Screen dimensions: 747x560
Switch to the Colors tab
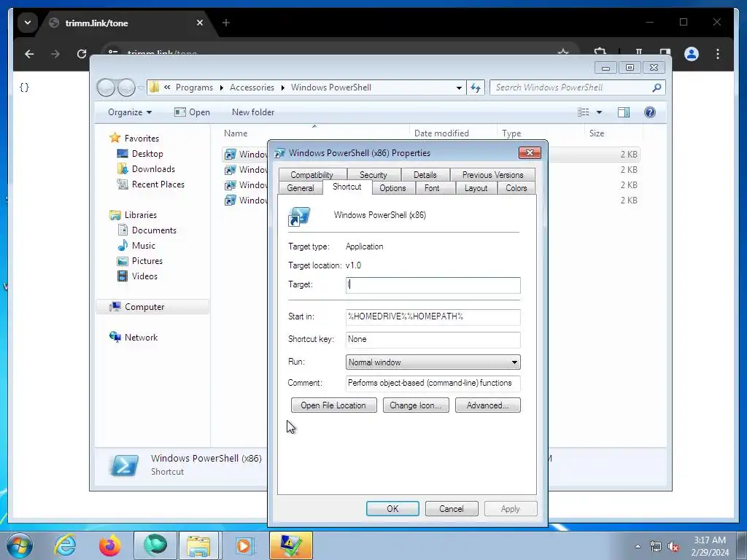[516, 188]
